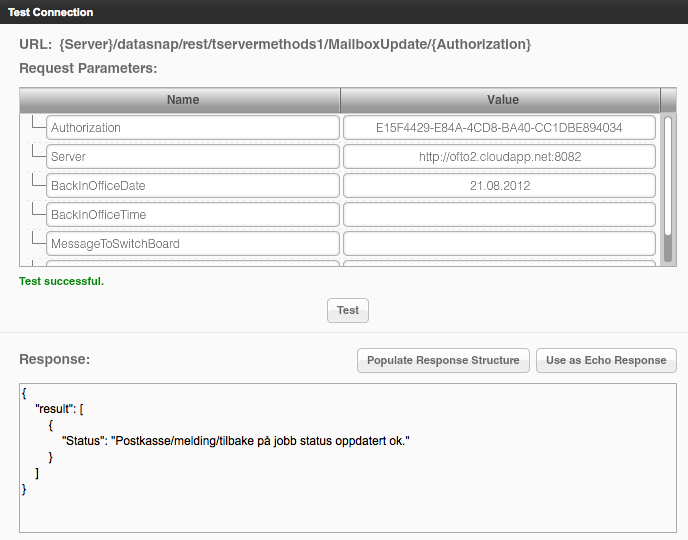
Task: Click the Test successful status message
Action: tap(62, 281)
